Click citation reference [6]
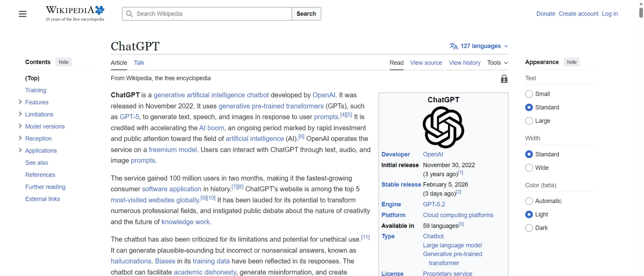The width and height of the screenshot is (644, 276). pyautogui.click(x=301, y=136)
